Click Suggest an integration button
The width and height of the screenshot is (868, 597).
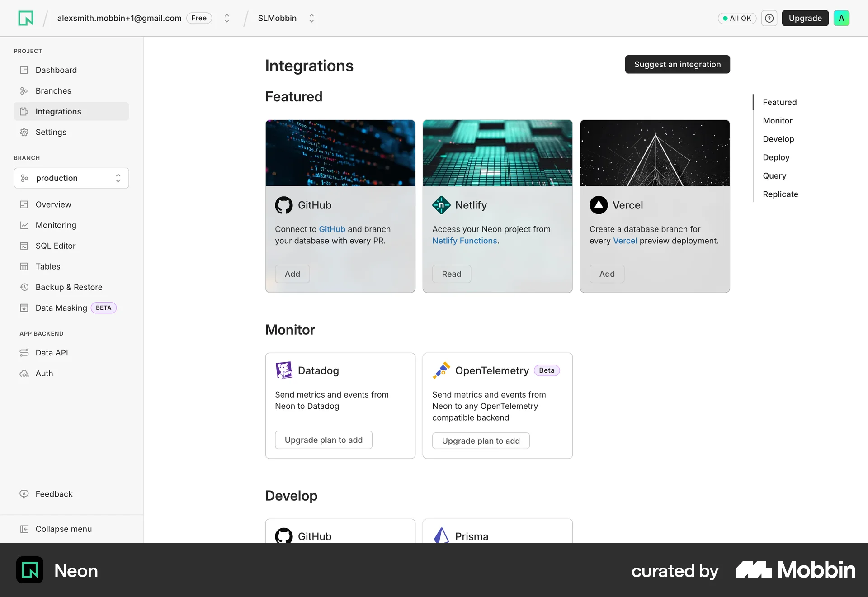click(677, 64)
